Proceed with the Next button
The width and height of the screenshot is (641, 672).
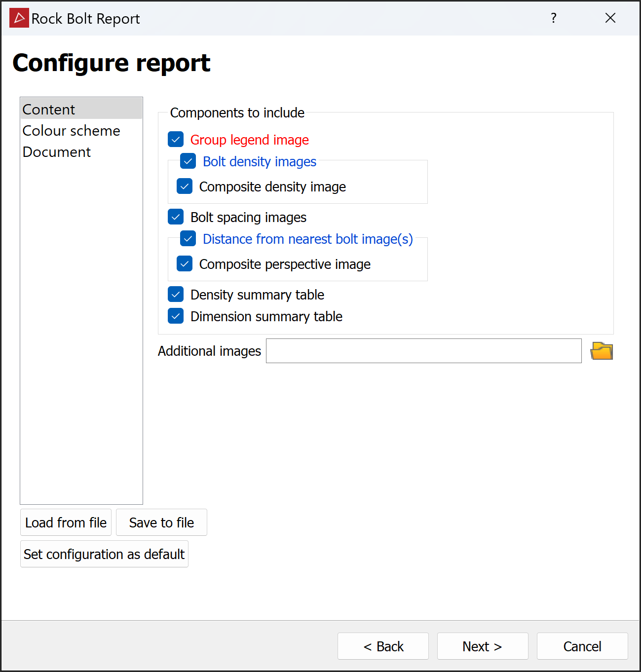coord(482,646)
